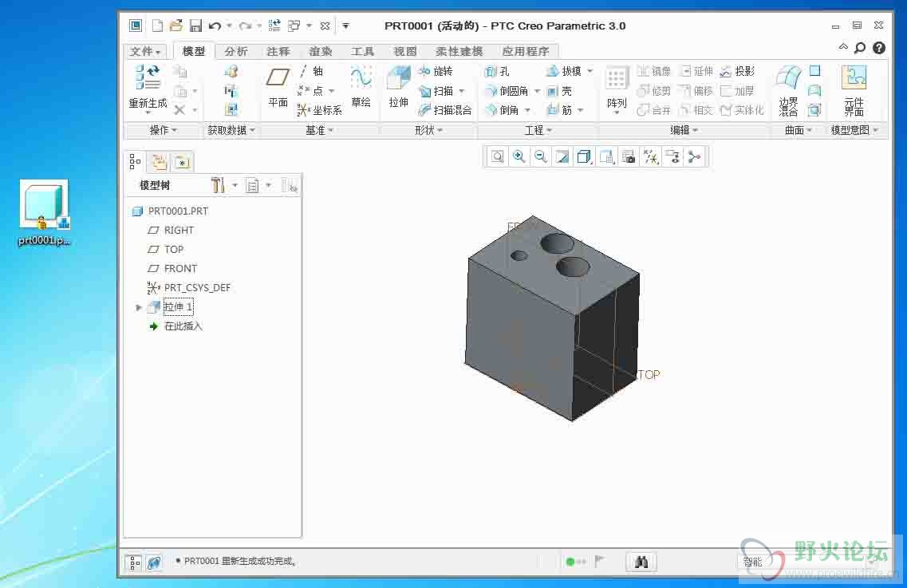Click the Refit view icon
Viewport: 907px width, 588px height.
(x=498, y=157)
